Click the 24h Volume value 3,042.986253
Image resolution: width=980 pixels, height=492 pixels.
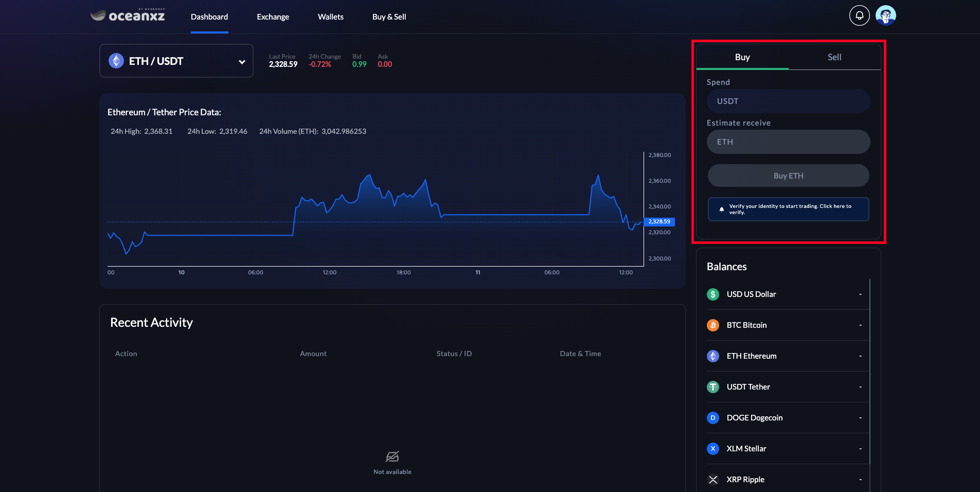[344, 131]
